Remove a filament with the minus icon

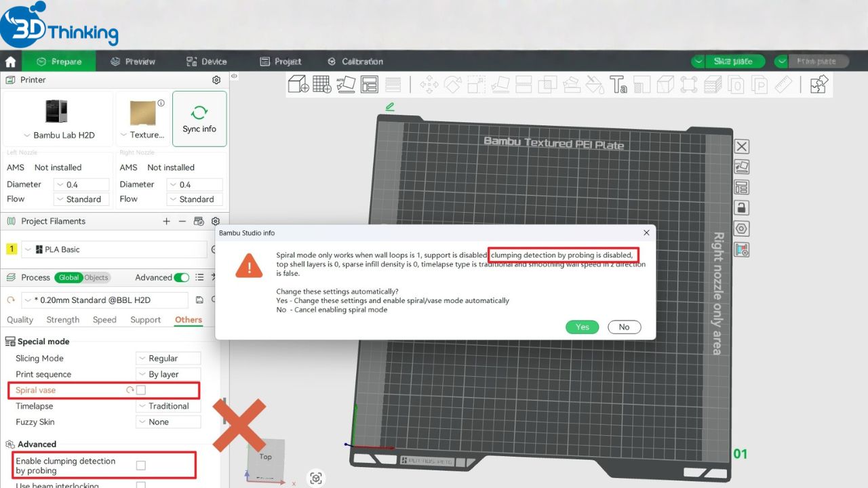pyautogui.click(x=182, y=221)
